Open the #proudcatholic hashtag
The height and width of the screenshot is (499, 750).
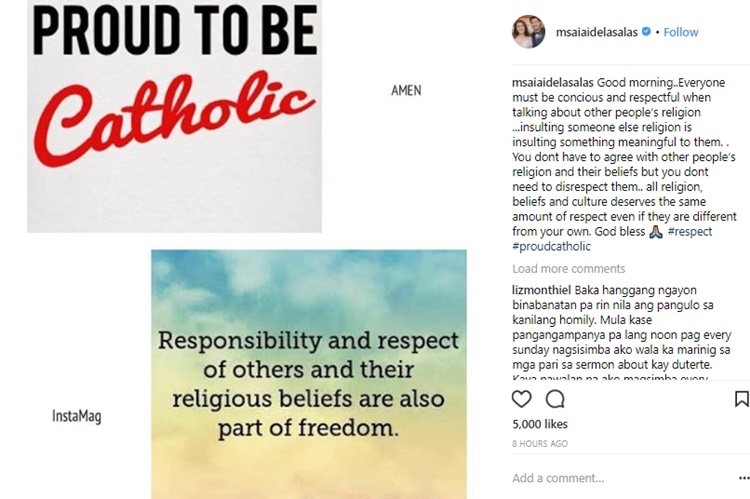551,246
